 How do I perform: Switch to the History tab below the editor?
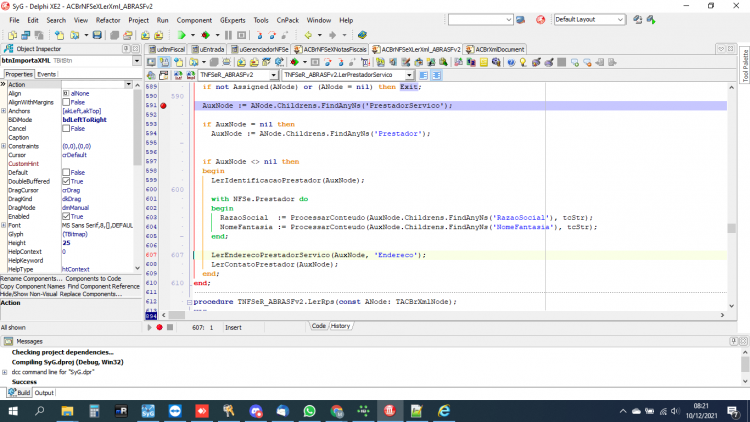(341, 326)
